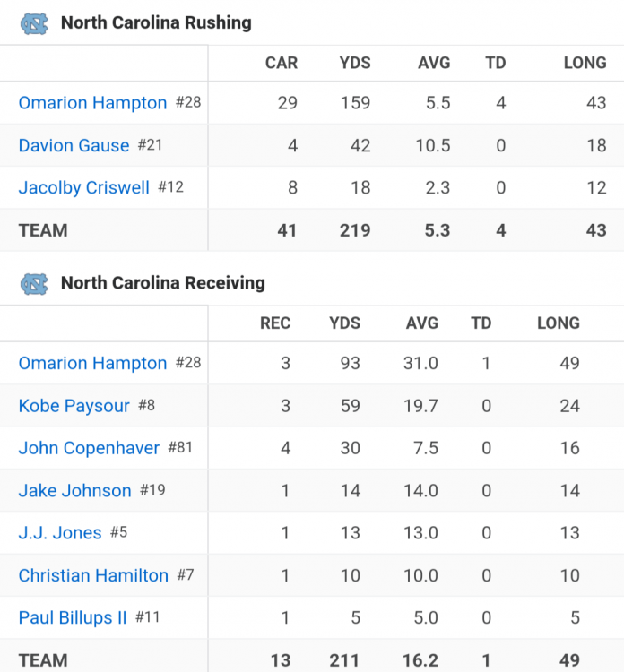Click the North Carolina logo beside Receiving
The image size is (624, 672).
click(x=34, y=284)
